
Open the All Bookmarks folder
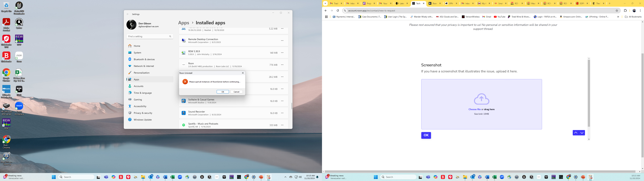point(633,17)
